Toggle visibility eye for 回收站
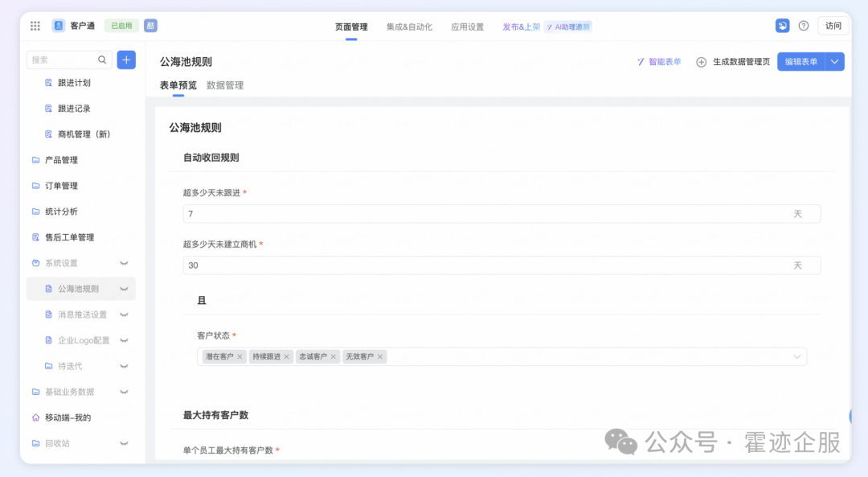Image resolution: width=868 pixels, height=477 pixels. coord(124,443)
